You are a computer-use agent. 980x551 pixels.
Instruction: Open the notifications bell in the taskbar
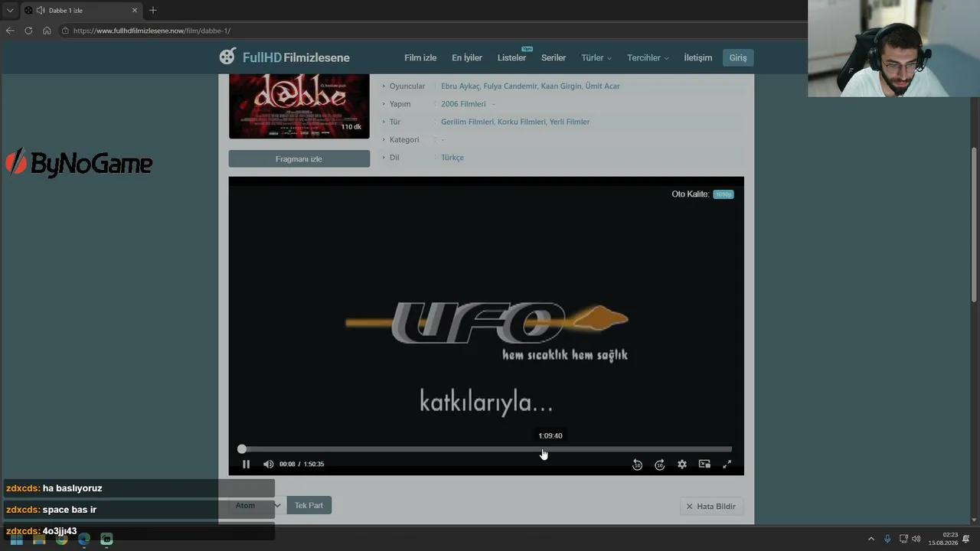966,540
